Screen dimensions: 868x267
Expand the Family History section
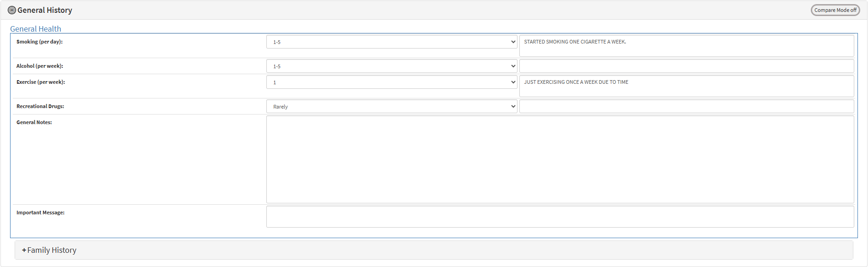(49, 250)
